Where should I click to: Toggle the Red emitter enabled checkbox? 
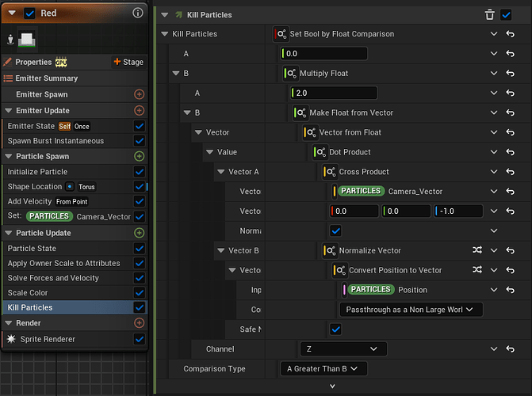tap(29, 13)
